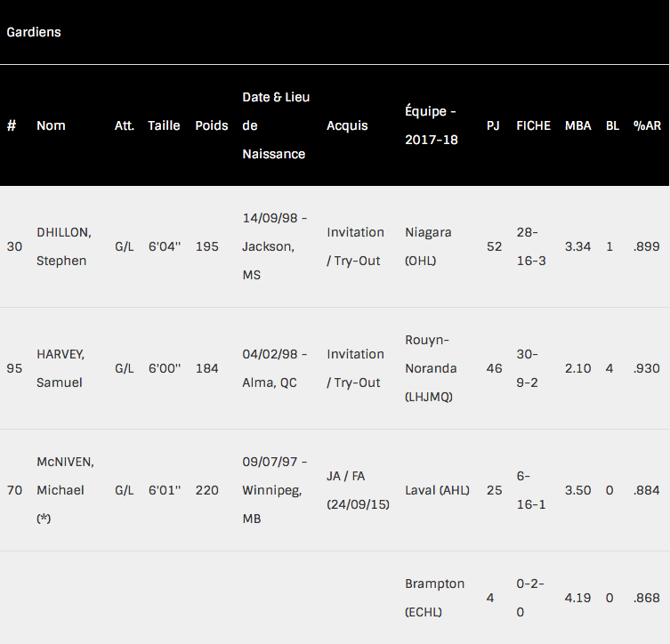Click height 6'01" in McNiven row
Screen dimensions: 670x644
pyautogui.click(x=165, y=490)
